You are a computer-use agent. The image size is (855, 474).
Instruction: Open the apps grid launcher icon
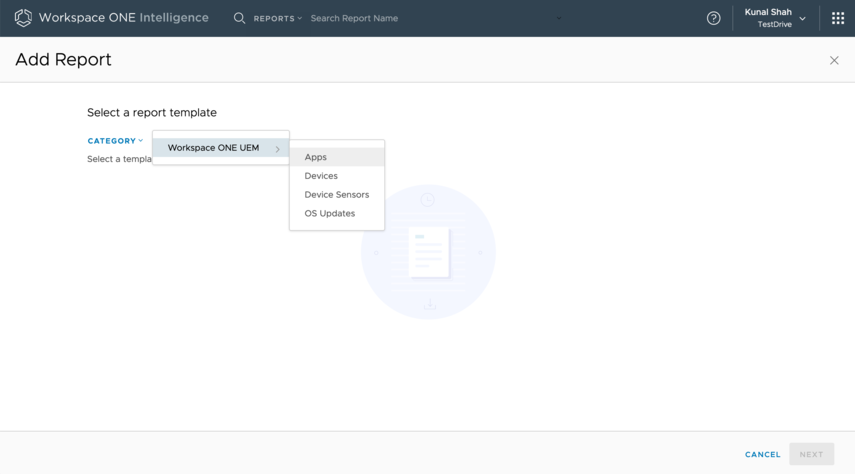coord(837,18)
